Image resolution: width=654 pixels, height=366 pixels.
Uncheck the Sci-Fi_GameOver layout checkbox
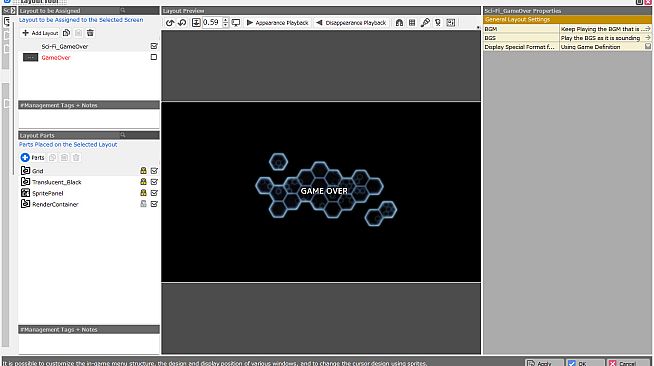point(154,46)
